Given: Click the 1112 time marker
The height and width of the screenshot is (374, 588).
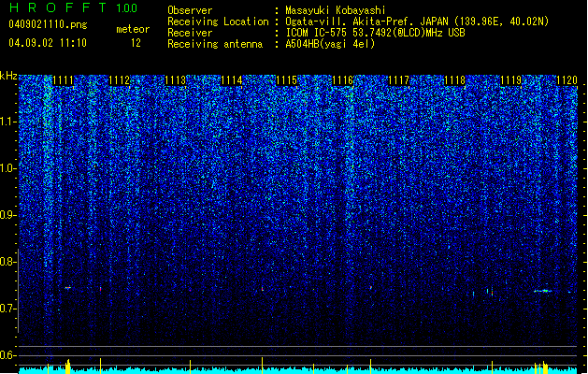Looking at the screenshot, I should [120, 80].
